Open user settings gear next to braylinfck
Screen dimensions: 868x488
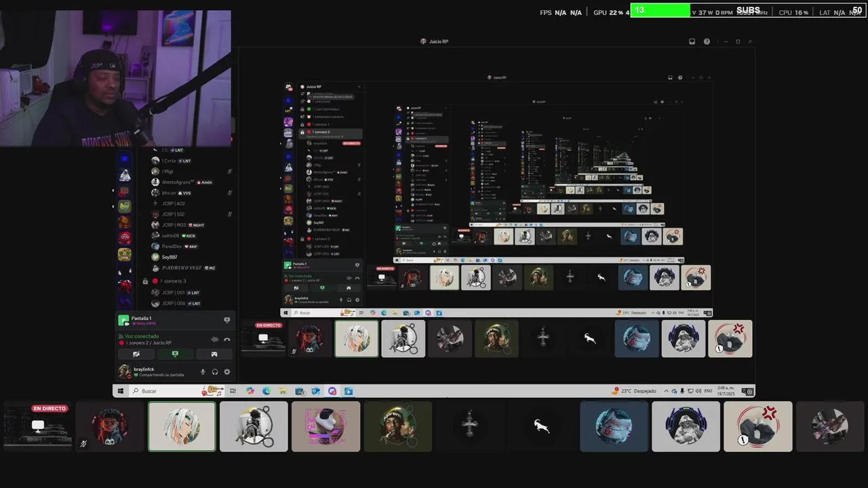pos(226,372)
